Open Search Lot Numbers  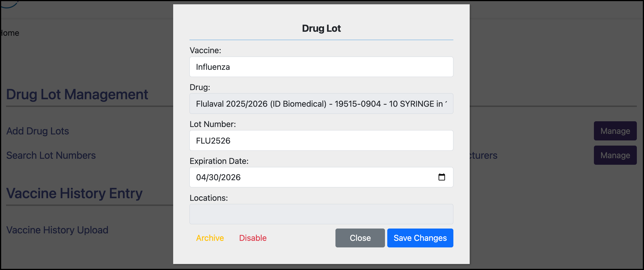tap(51, 155)
